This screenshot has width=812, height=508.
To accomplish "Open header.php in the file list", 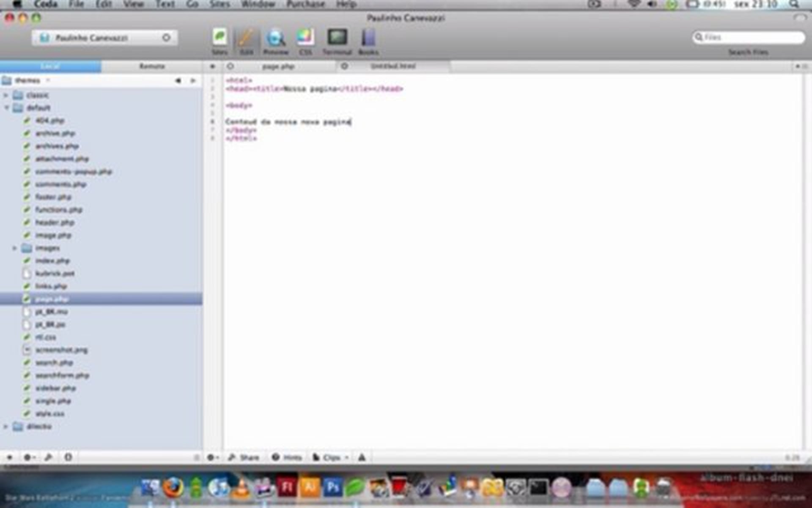I will (x=55, y=222).
